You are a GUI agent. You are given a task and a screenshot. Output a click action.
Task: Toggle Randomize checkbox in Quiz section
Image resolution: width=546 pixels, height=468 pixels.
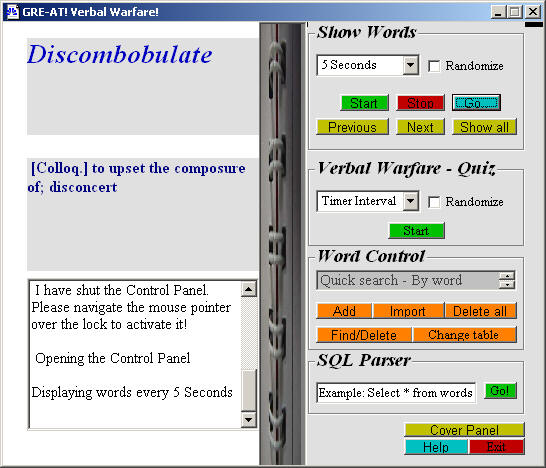[434, 202]
